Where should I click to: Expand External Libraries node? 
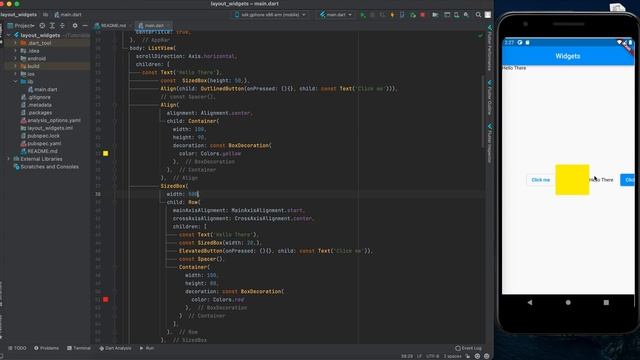coord(9,159)
